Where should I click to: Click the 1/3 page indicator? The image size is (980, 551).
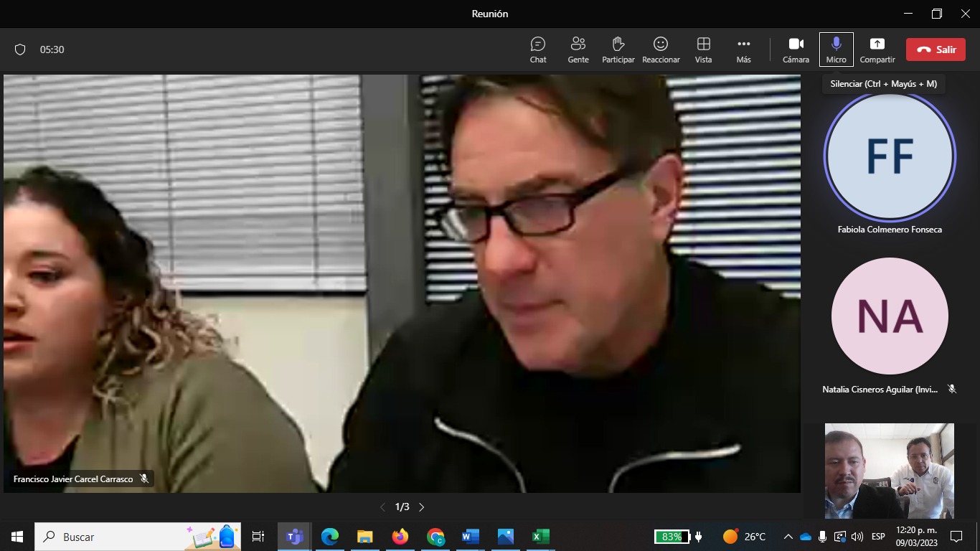pyautogui.click(x=402, y=507)
